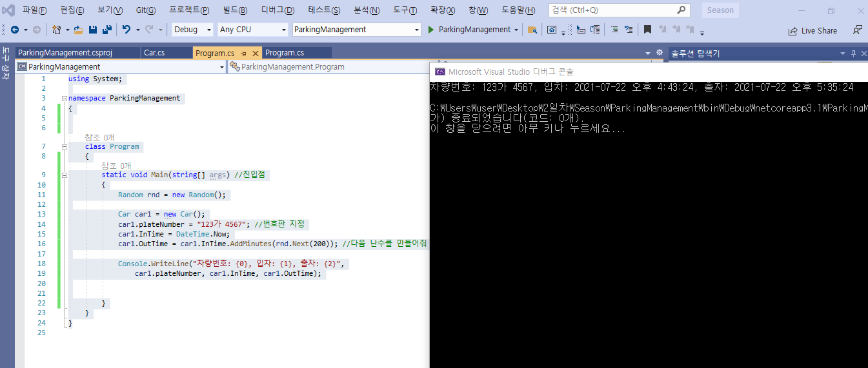Open editor settings gear icon
The width and height of the screenshot is (868, 368).
pos(660,53)
